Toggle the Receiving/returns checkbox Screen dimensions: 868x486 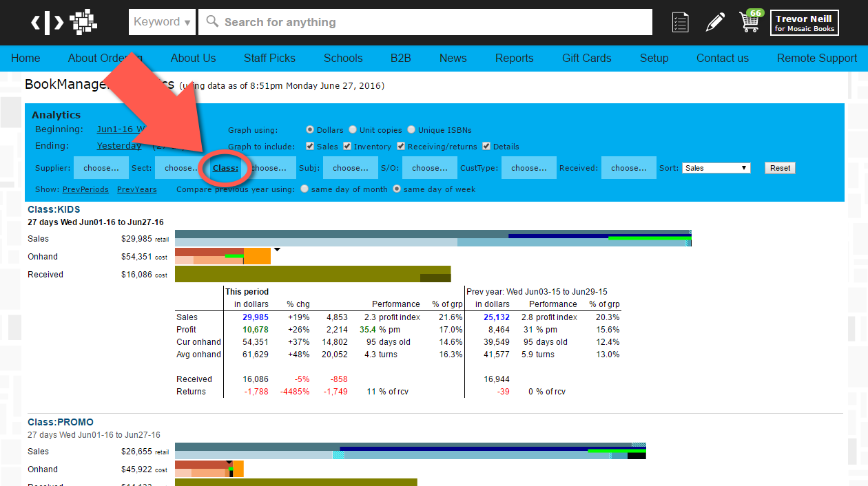point(401,146)
